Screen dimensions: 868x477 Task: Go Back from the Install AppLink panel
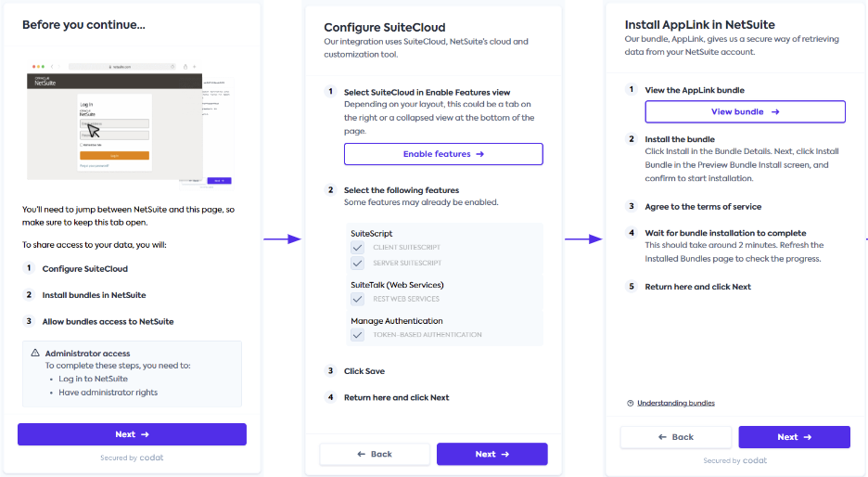click(x=675, y=437)
